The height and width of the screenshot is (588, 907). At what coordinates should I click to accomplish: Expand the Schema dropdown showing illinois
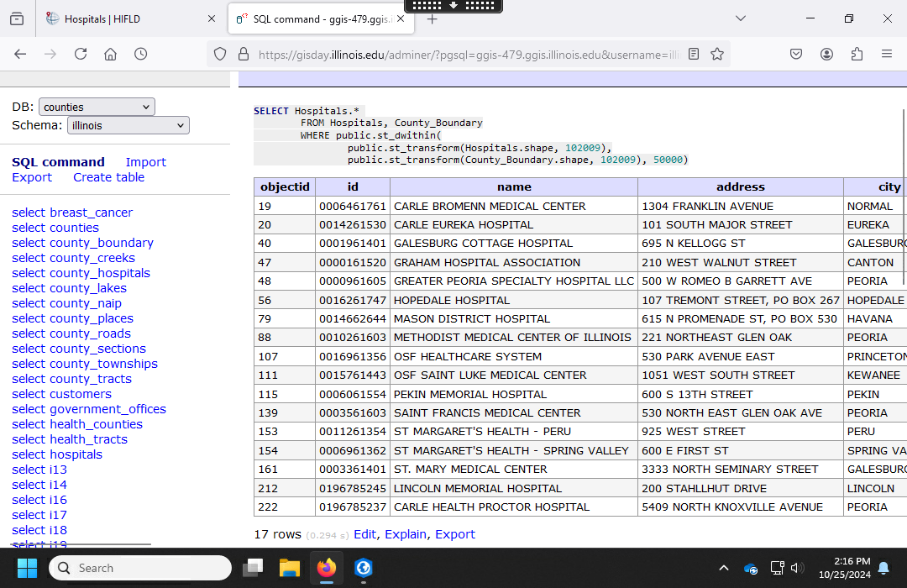pos(128,125)
